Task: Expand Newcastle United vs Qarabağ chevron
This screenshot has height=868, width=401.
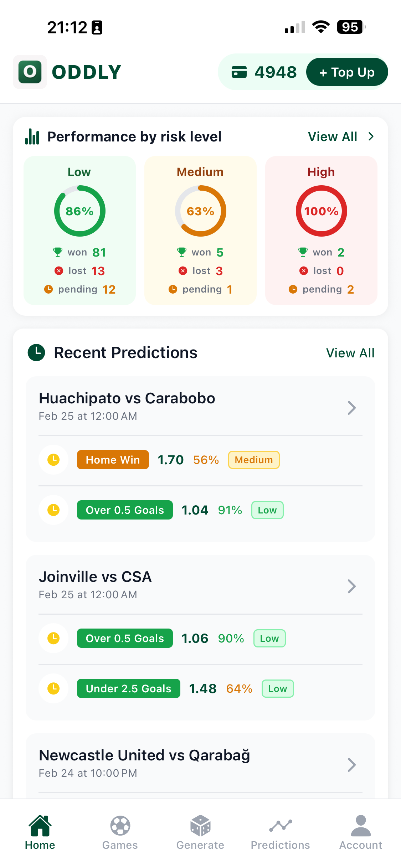Action: 351,765
